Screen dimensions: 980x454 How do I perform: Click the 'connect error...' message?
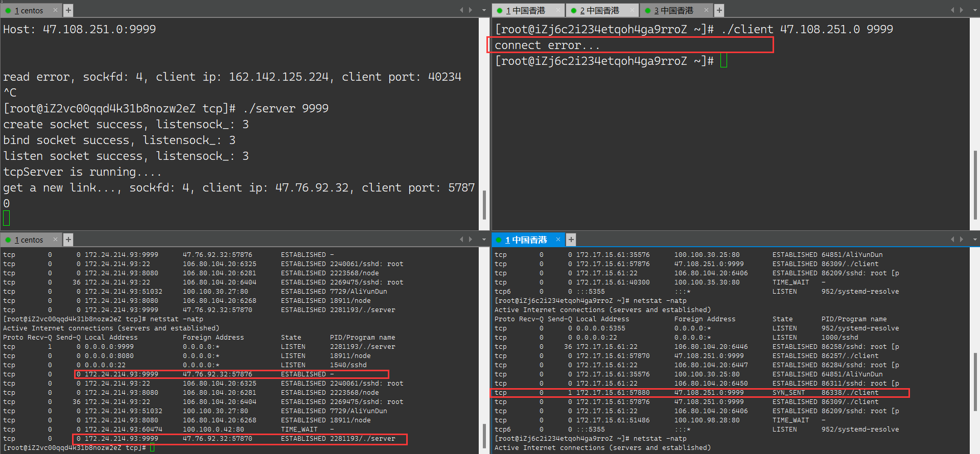click(x=547, y=45)
